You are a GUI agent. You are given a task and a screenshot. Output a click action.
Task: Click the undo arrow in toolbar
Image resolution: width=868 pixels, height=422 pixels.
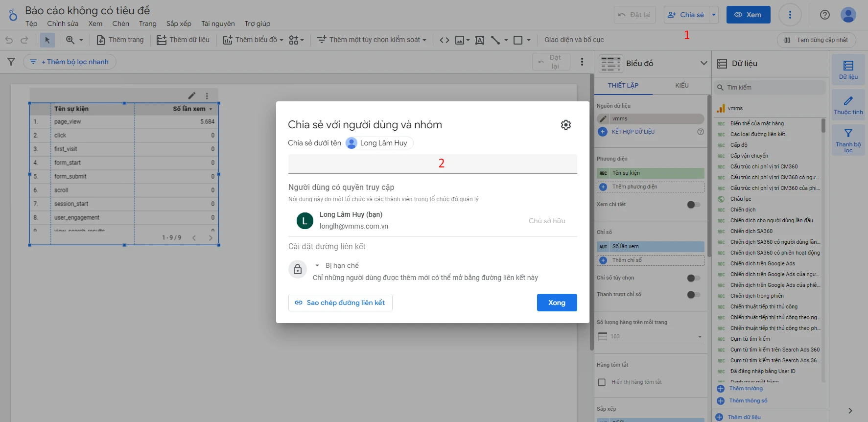9,40
